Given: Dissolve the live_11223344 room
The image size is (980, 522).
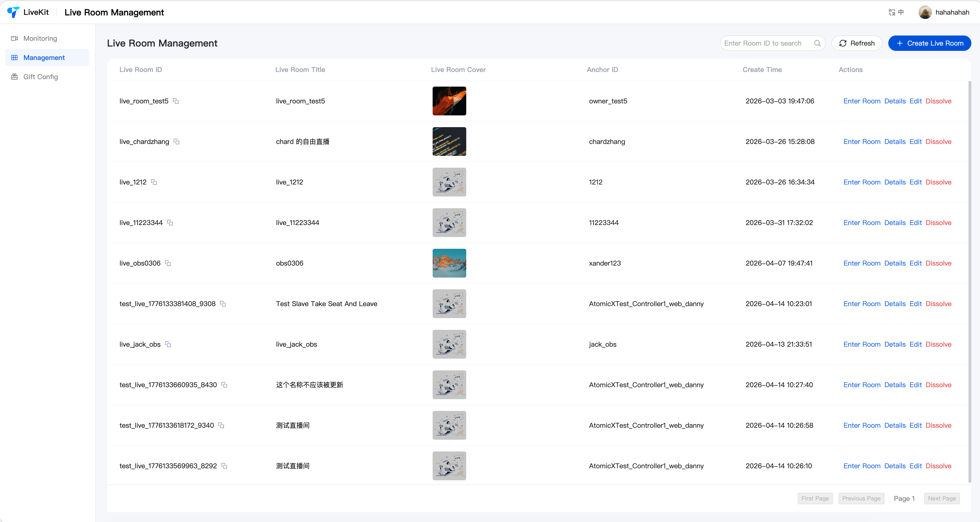Looking at the screenshot, I should click(x=938, y=223).
